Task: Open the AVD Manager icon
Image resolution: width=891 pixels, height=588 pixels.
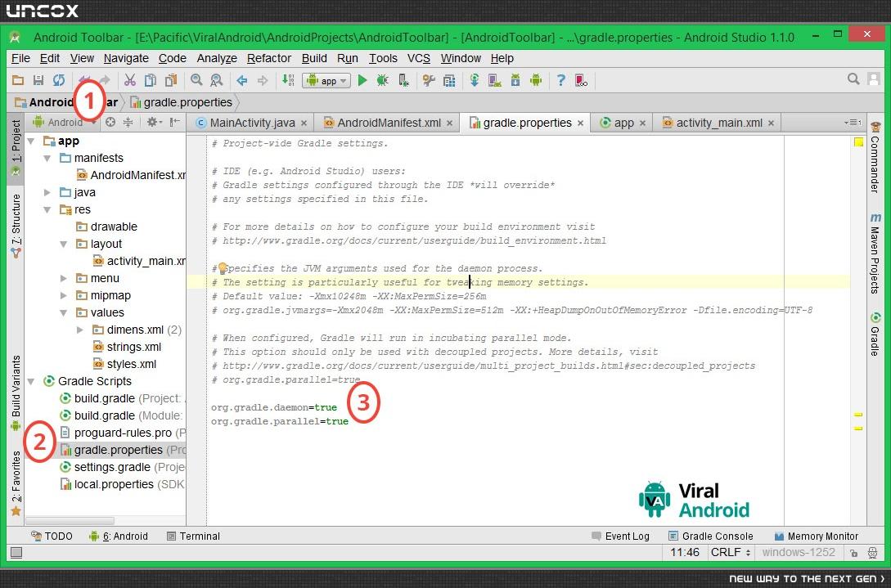Action: coord(494,81)
